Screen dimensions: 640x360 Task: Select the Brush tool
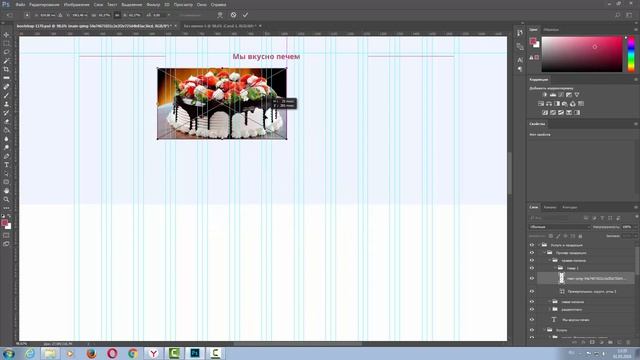pyautogui.click(x=6, y=96)
